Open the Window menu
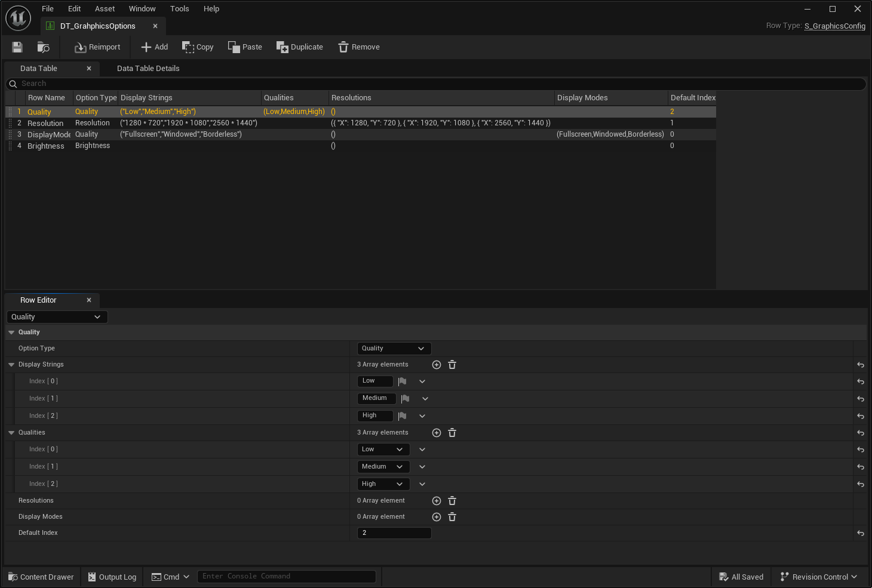 tap(142, 9)
